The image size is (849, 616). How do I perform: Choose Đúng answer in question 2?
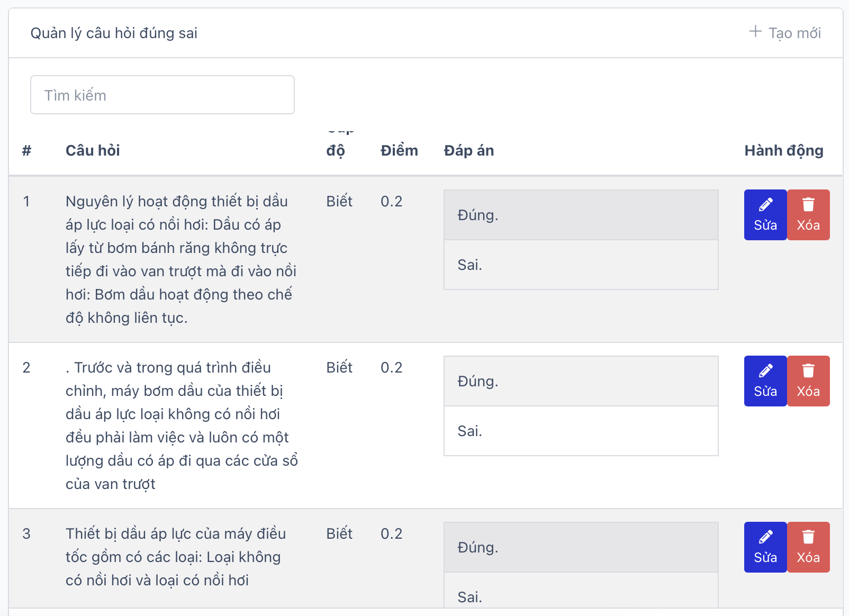tap(581, 382)
